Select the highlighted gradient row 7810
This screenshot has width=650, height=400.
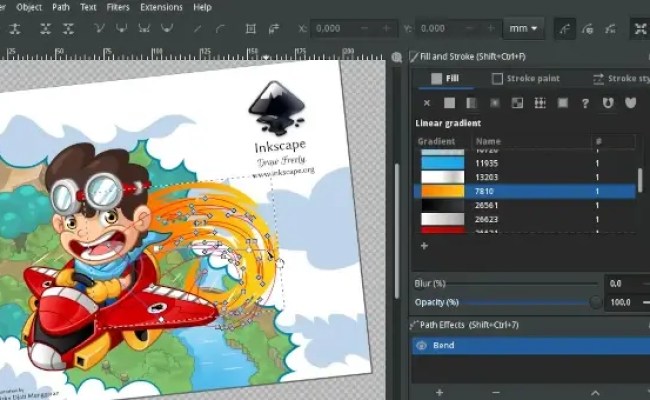(x=525, y=191)
